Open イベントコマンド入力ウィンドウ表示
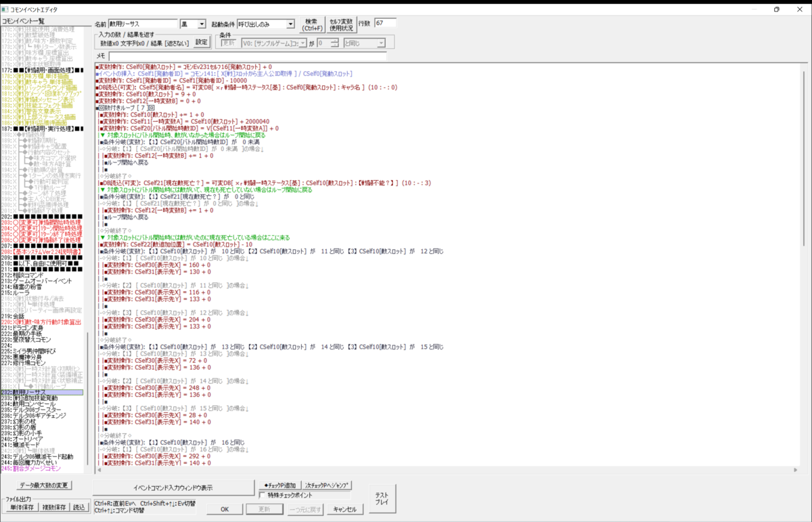The width and height of the screenshot is (812, 522). coord(173,487)
